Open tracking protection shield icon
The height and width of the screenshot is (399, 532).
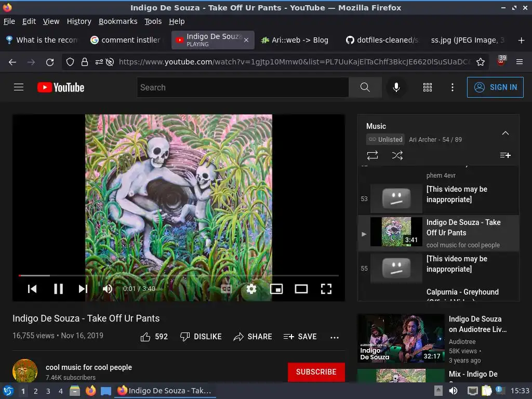(x=70, y=62)
